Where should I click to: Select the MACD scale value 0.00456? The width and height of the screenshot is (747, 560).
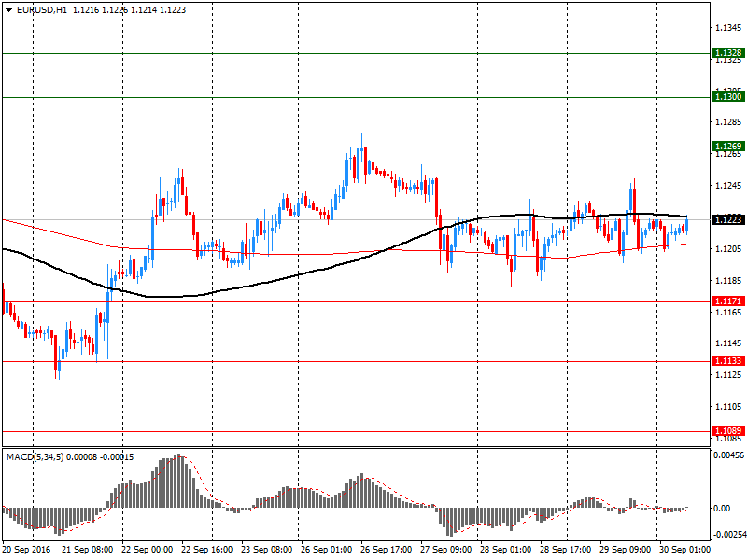pyautogui.click(x=729, y=455)
